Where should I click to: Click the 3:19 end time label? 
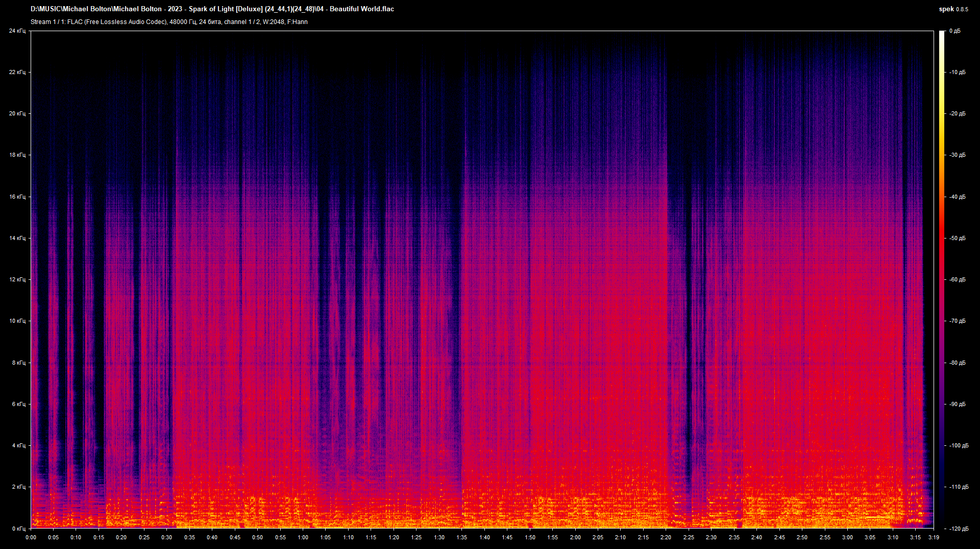(x=934, y=537)
